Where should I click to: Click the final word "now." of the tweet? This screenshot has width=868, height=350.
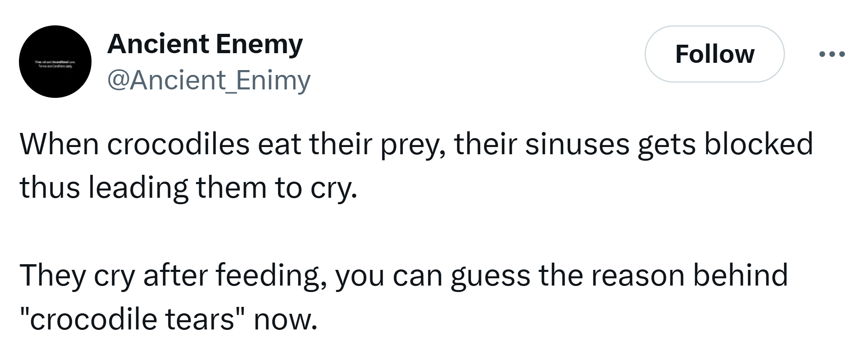point(285,320)
